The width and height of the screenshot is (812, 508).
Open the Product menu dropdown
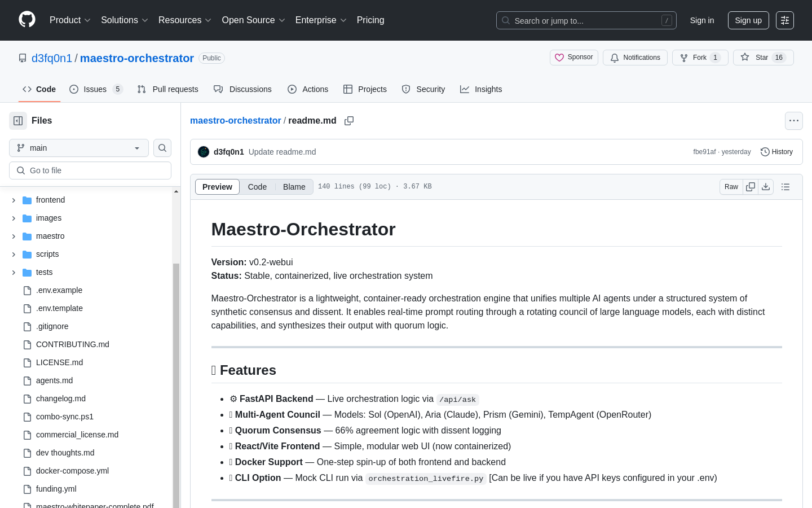coord(70,20)
